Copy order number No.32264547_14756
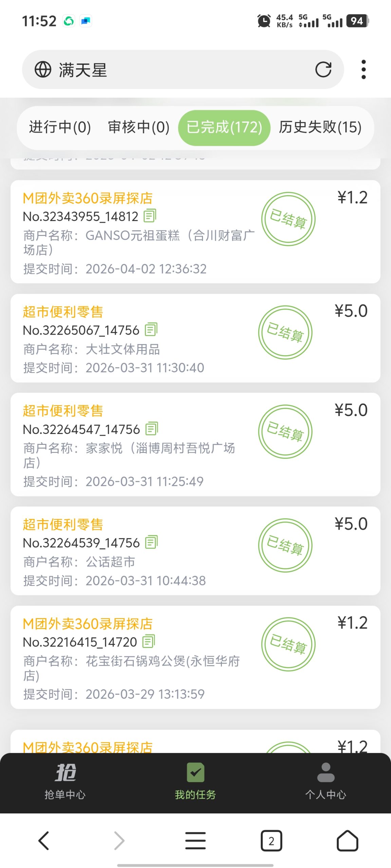Image resolution: width=391 pixels, height=868 pixels. (x=152, y=429)
